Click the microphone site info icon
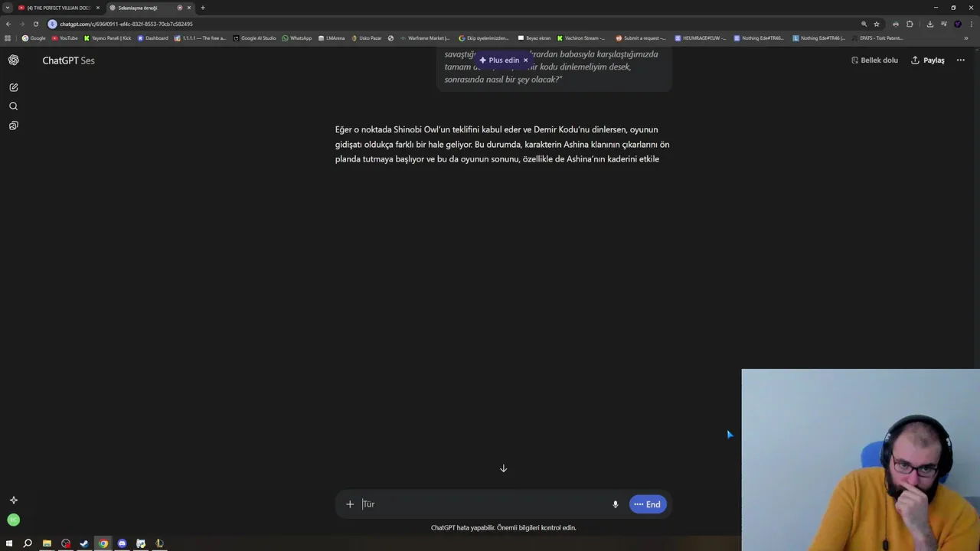 tap(53, 24)
